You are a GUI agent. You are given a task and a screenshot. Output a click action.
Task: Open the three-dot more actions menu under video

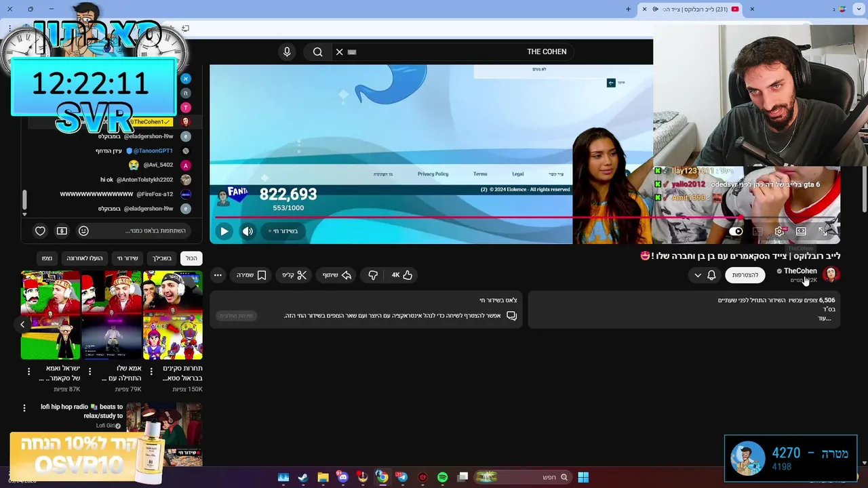coord(218,275)
